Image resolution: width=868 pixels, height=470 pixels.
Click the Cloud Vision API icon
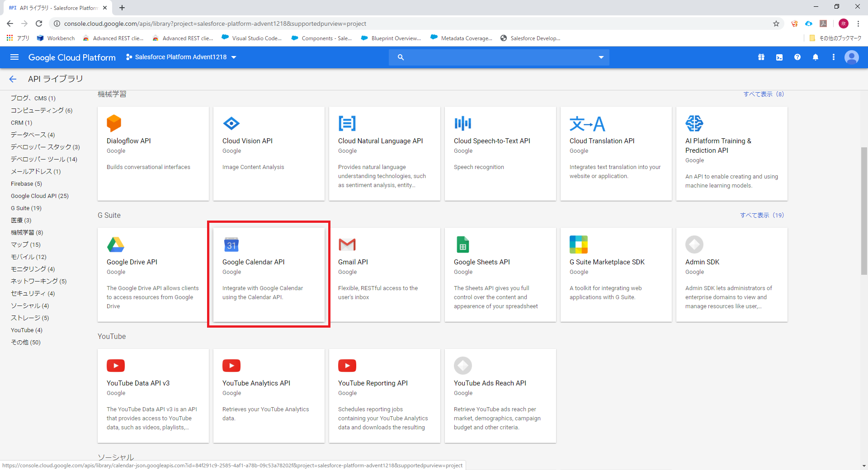point(231,123)
